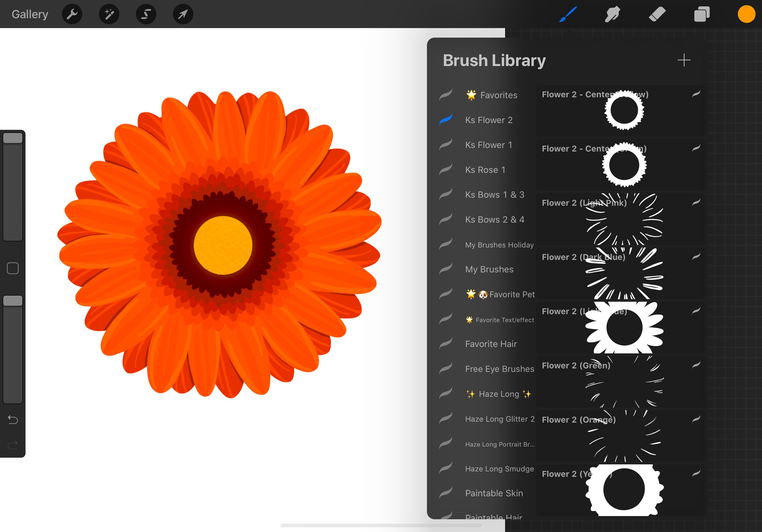The height and width of the screenshot is (532, 762).
Task: Tap the sidebar modify square button
Action: click(x=13, y=268)
